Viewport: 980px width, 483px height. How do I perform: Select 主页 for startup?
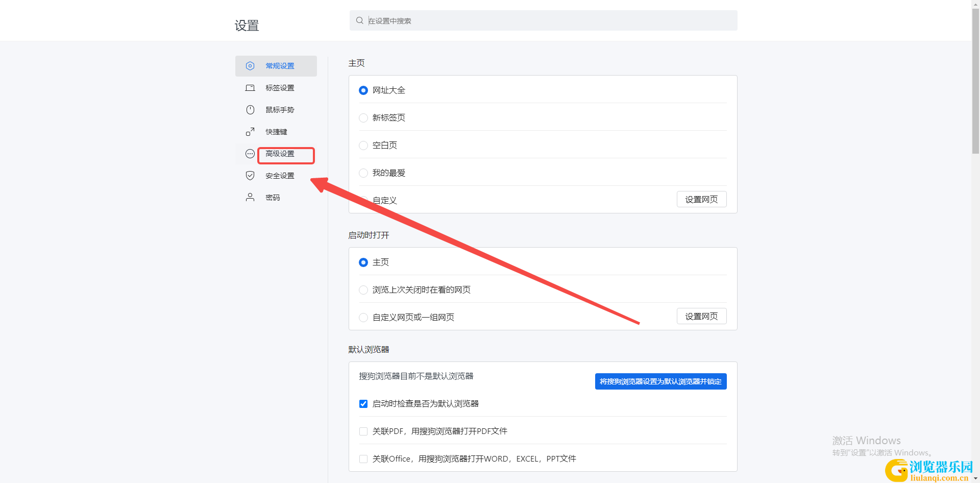tap(363, 262)
